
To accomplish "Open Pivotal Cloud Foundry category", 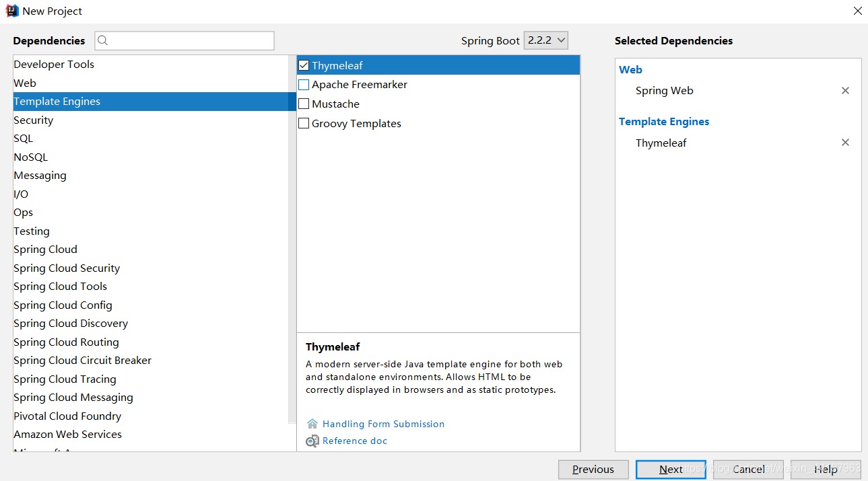I will coord(152,416).
